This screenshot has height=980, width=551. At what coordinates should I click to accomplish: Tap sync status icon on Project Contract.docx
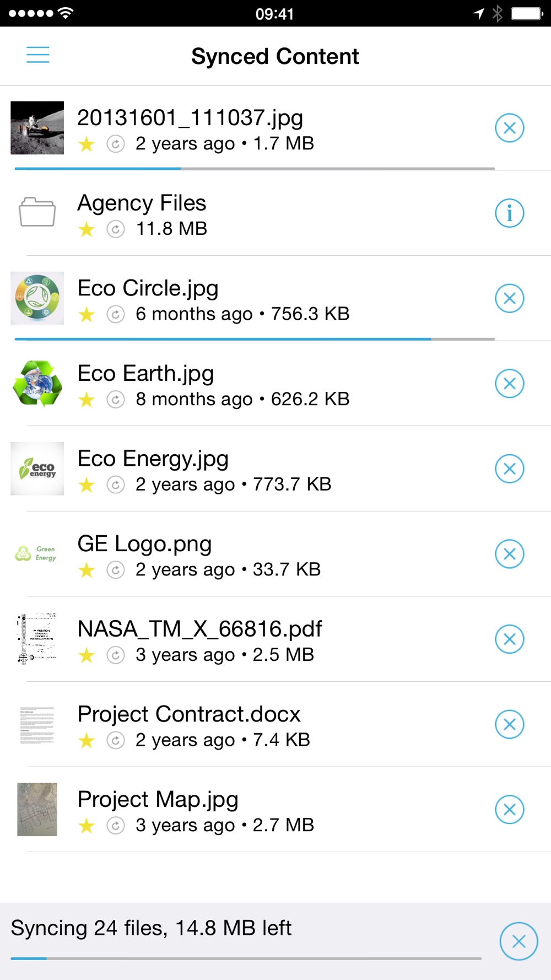(115, 740)
